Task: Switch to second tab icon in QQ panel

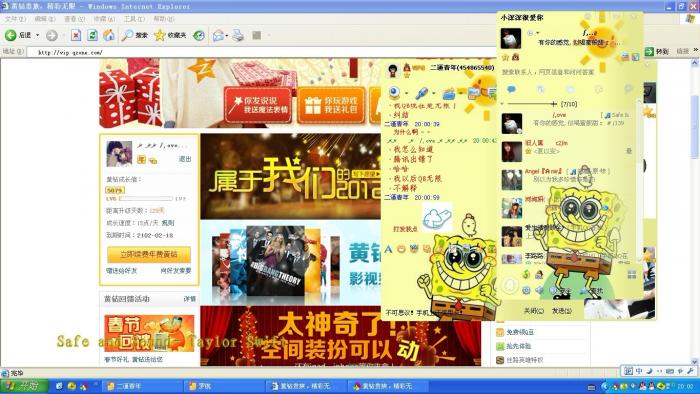Action: click(x=541, y=89)
